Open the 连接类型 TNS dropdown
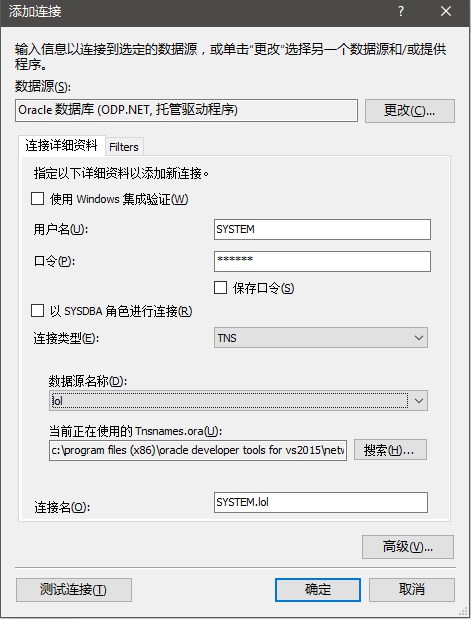 point(321,338)
